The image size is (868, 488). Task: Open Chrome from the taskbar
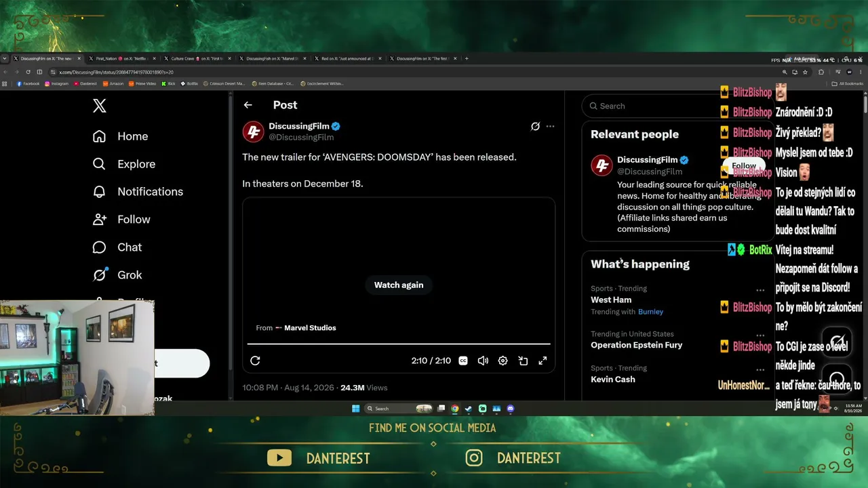455,409
